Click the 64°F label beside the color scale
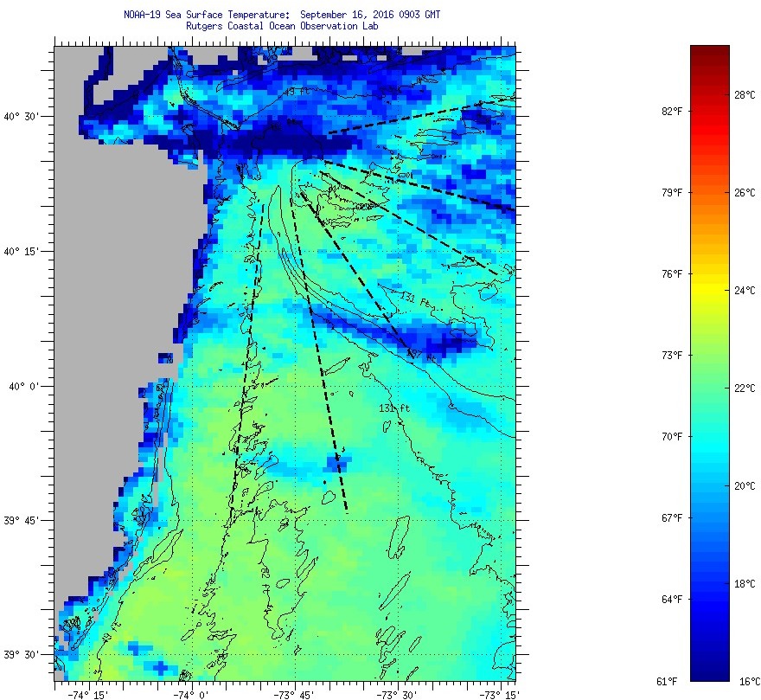Screen dimensions: 761x700 672,600
